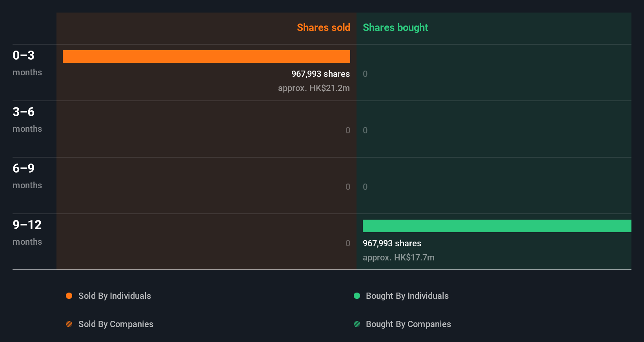This screenshot has width=644, height=342.
Task: Click the Bought By Individuals legend label
Action: click(x=407, y=296)
